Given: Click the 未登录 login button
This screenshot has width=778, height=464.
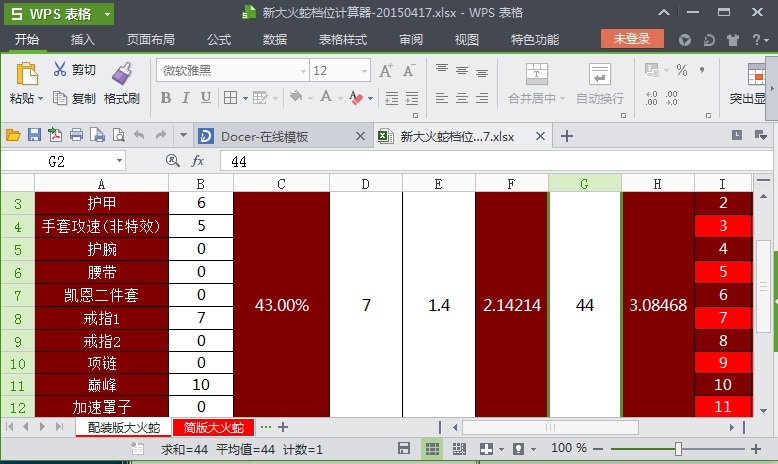Looking at the screenshot, I should pyautogui.click(x=632, y=39).
